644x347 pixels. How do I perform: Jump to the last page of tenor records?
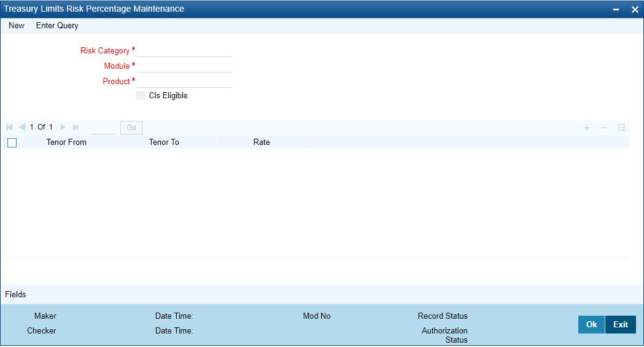click(76, 127)
